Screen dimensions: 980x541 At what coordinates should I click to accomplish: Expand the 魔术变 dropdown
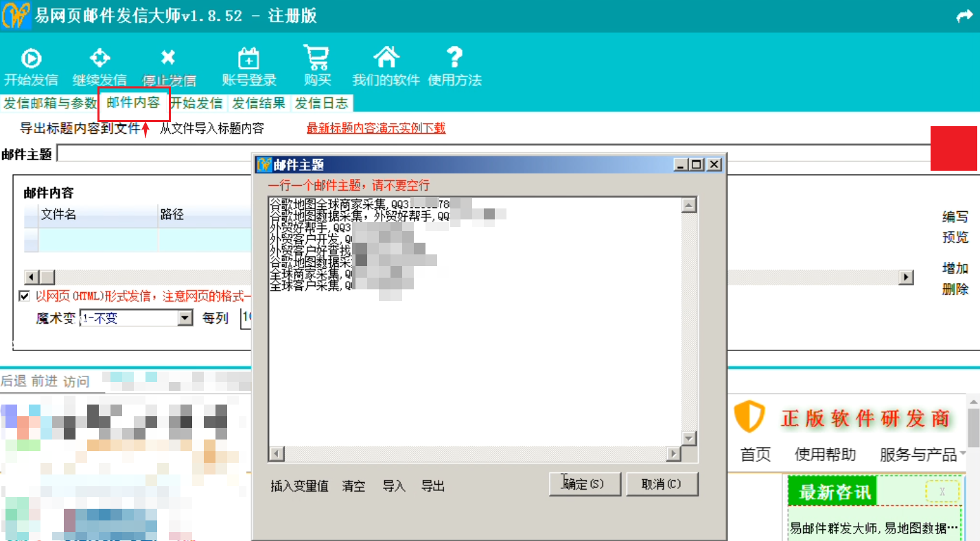click(185, 318)
